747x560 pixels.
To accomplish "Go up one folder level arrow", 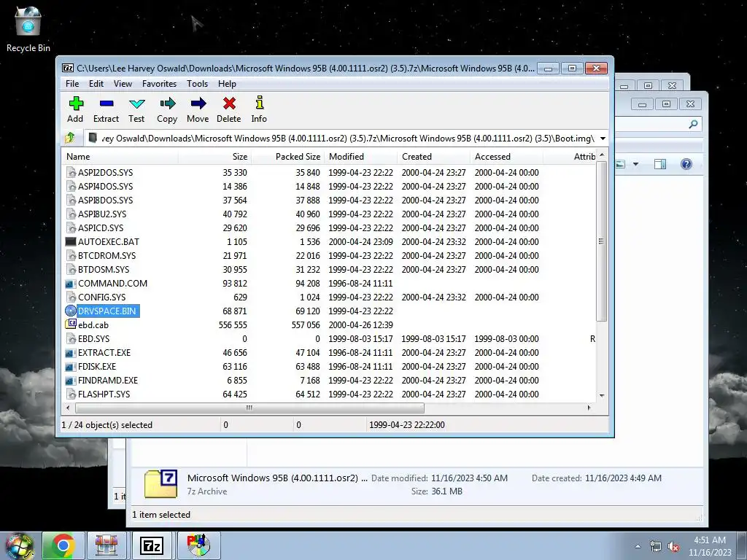I will 70,138.
